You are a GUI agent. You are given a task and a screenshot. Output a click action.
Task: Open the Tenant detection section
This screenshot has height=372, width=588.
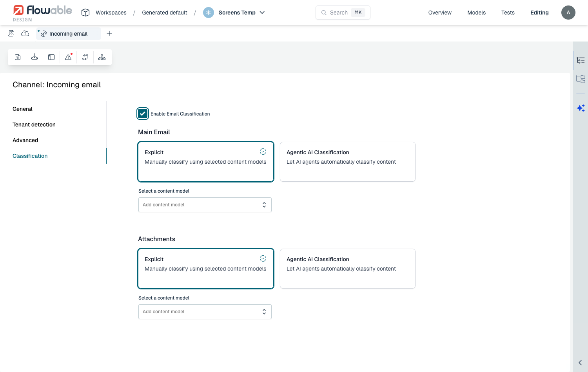pos(34,125)
